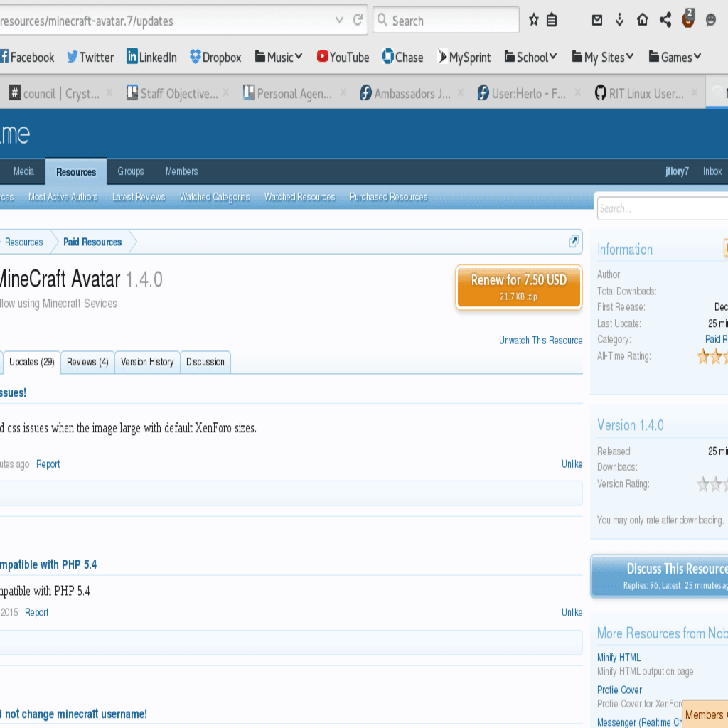Open Purchased Resources
This screenshot has width=728, height=728.
pyautogui.click(x=389, y=197)
